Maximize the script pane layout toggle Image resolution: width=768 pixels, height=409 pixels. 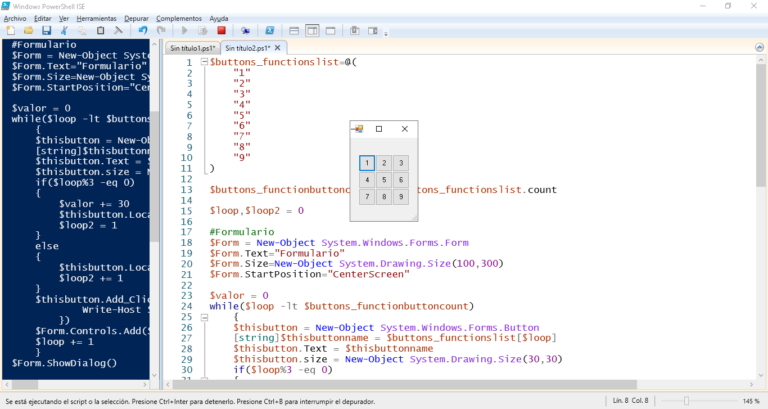(x=331, y=30)
